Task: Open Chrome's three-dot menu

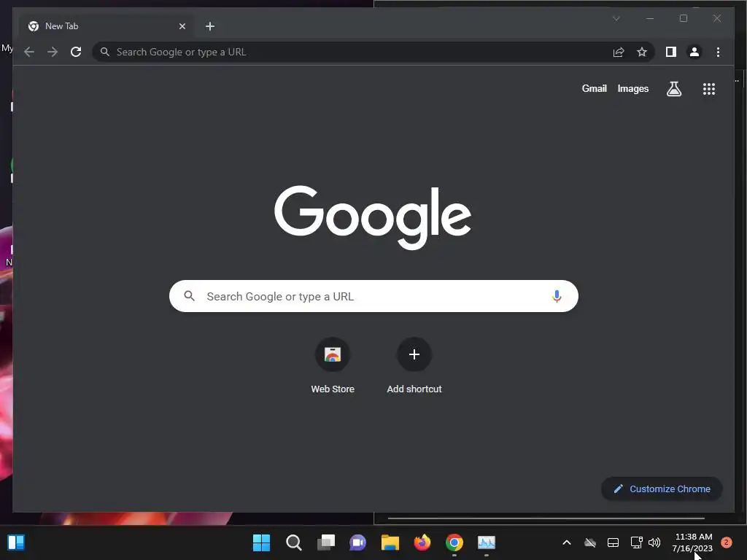Action: click(718, 52)
